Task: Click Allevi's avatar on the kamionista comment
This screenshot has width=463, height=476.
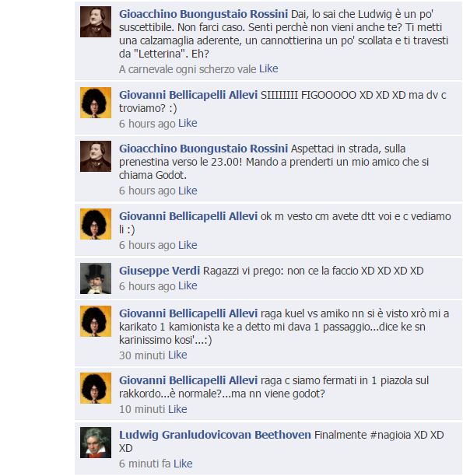Action: (96, 321)
